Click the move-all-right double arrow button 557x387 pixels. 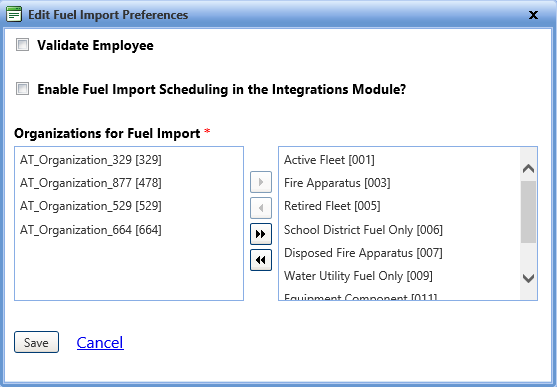pyautogui.click(x=261, y=234)
